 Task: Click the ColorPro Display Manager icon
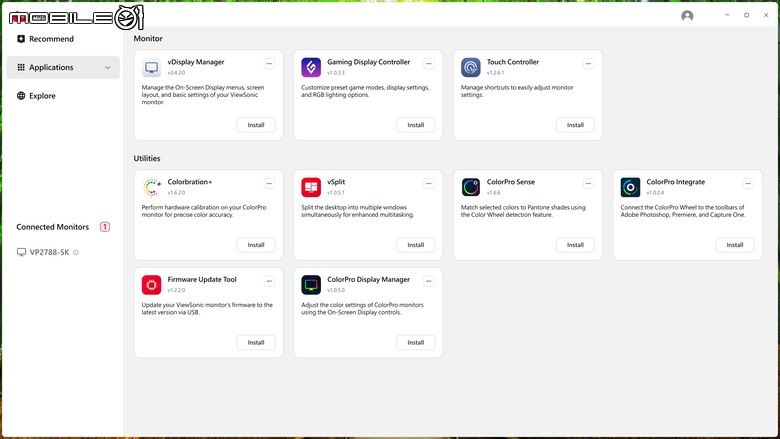click(x=311, y=284)
